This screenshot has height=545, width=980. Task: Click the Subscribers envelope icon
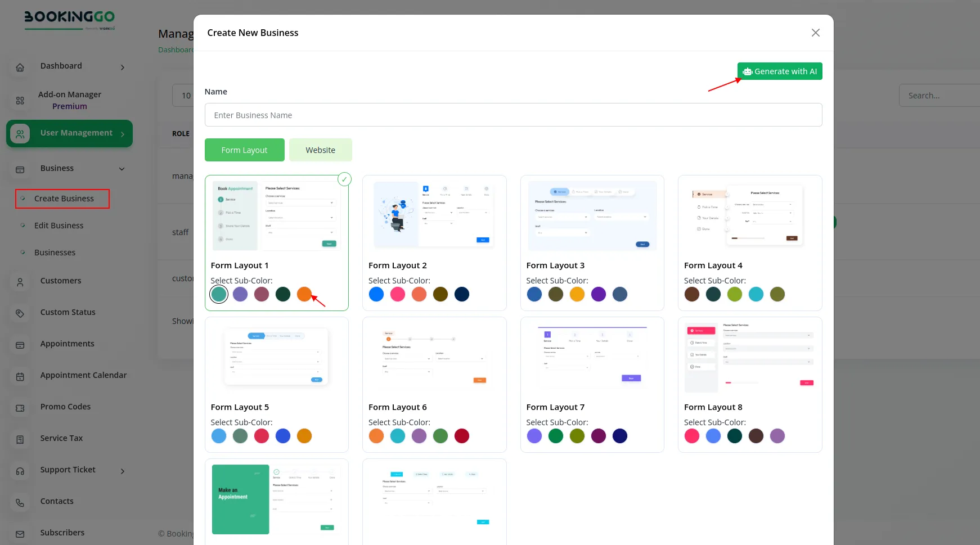click(x=20, y=534)
